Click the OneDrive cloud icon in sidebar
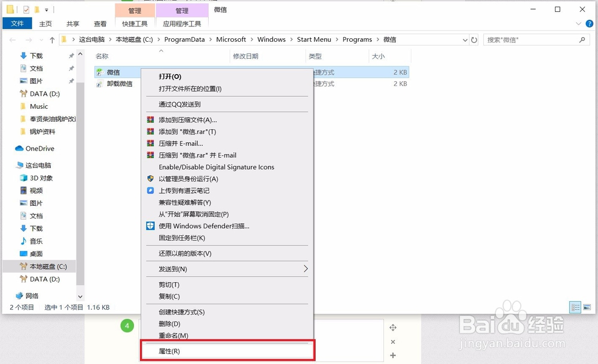This screenshot has height=364, width=598. coord(19,148)
